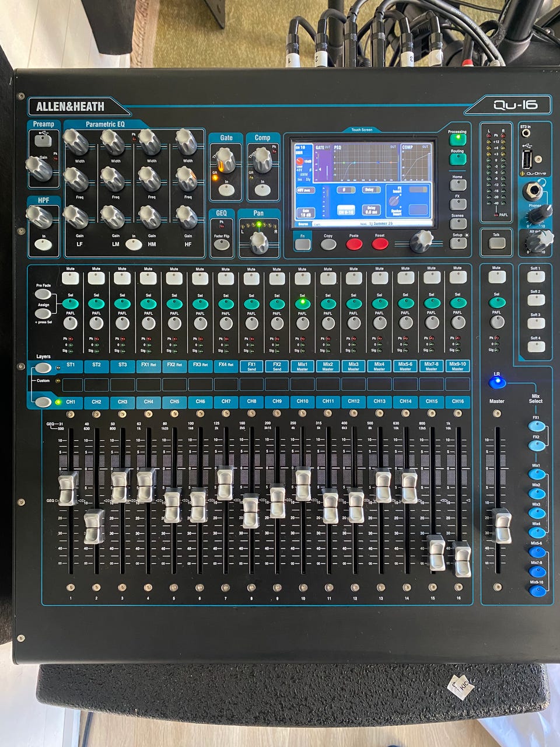Adjust the Pan knob
The width and height of the screenshot is (560, 747).
[258, 242]
